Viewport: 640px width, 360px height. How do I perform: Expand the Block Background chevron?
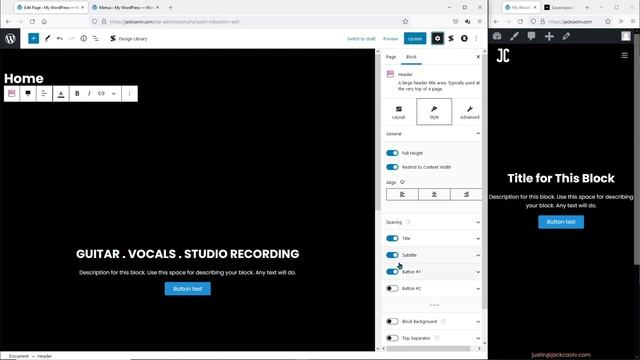[478, 322]
